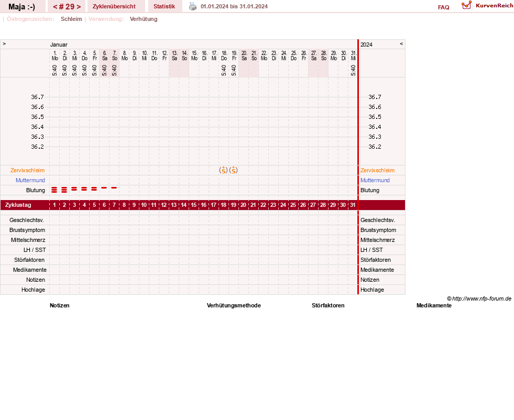Click the '>' arrow left of Januar

[x=4, y=44]
